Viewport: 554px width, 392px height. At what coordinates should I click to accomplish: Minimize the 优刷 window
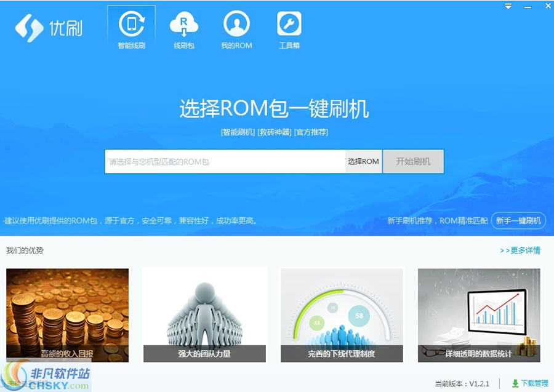(528, 7)
